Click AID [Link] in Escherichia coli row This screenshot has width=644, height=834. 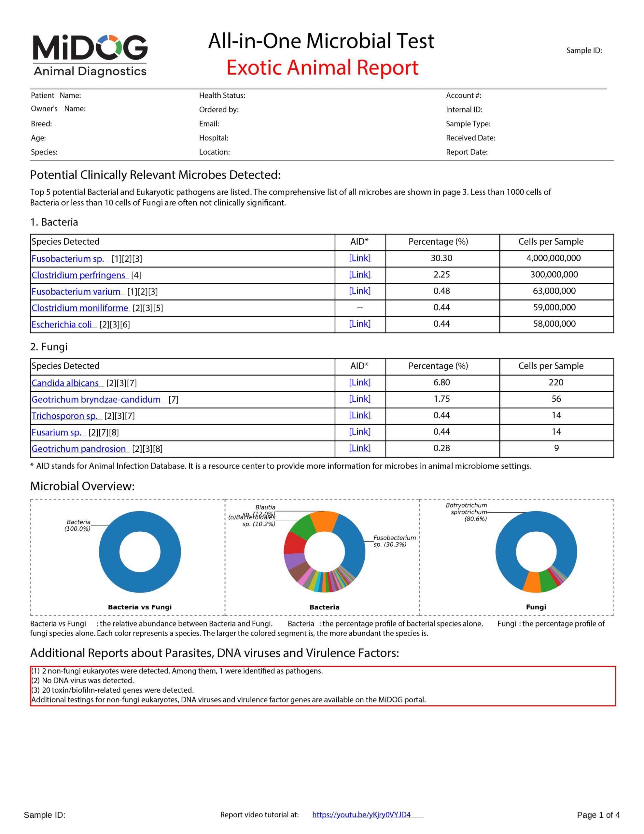(x=359, y=324)
